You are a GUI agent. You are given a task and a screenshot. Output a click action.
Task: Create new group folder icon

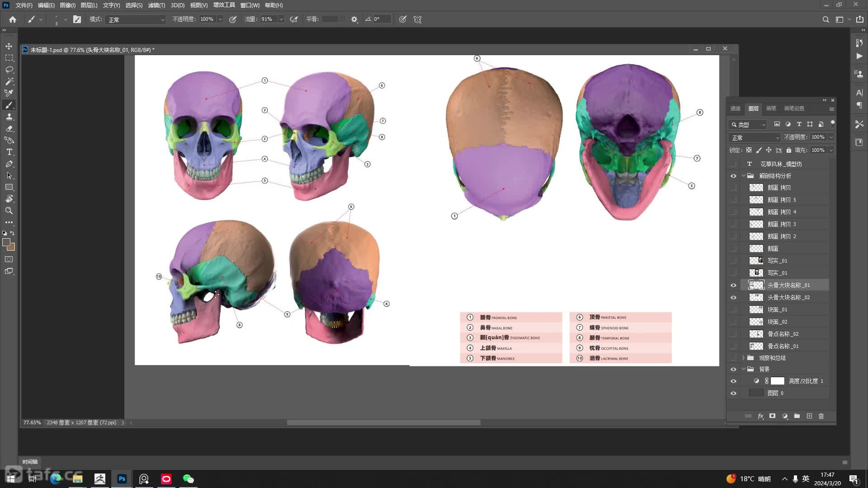tap(797, 416)
